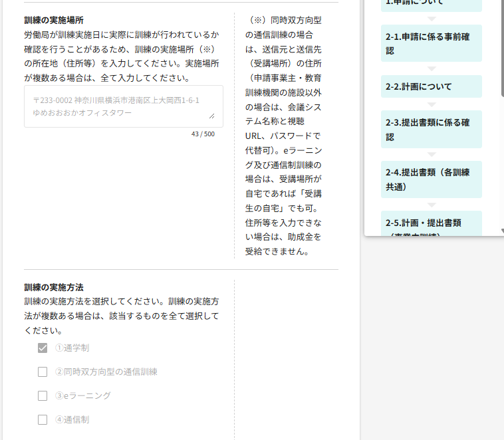Screen dimensions: 504x440
Task: Jump to step 2-2.計画について
Action: tap(431, 87)
